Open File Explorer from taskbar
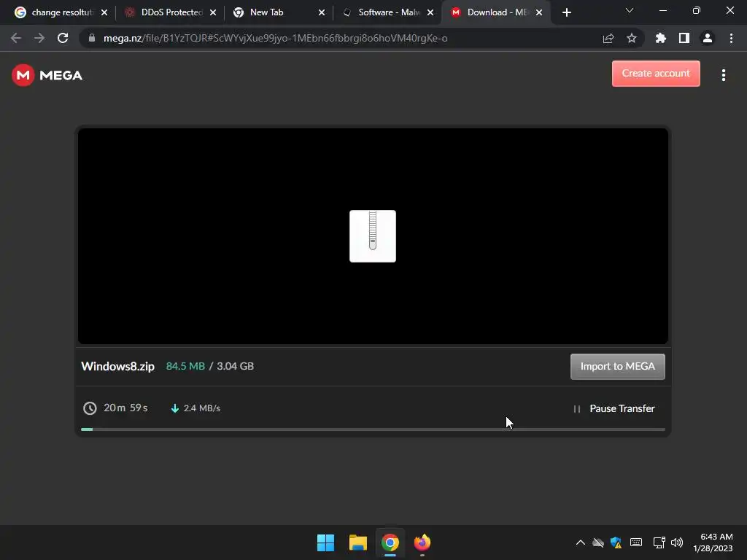747x560 pixels. [x=357, y=542]
